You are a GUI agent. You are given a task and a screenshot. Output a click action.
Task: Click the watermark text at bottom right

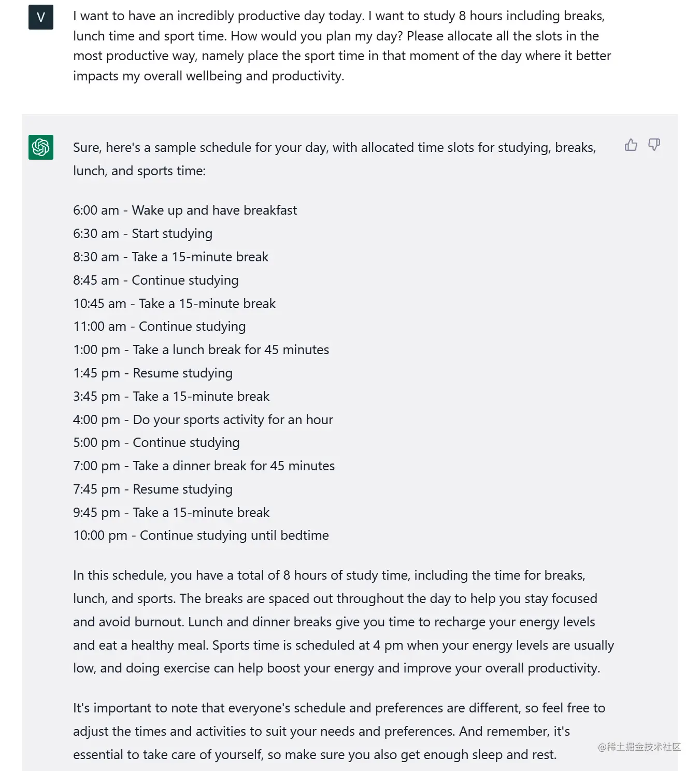pyautogui.click(x=639, y=747)
